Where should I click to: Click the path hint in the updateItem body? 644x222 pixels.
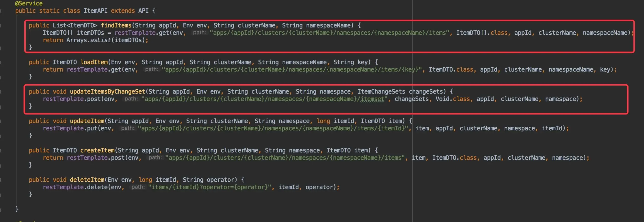128,128
